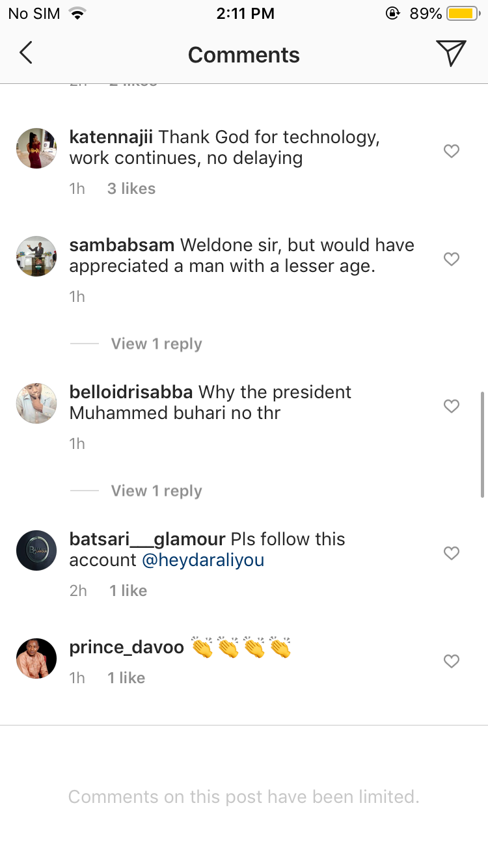Image resolution: width=488 pixels, height=868 pixels.
Task: Tap heart on belloidrisabba's comment
Action: point(452,406)
